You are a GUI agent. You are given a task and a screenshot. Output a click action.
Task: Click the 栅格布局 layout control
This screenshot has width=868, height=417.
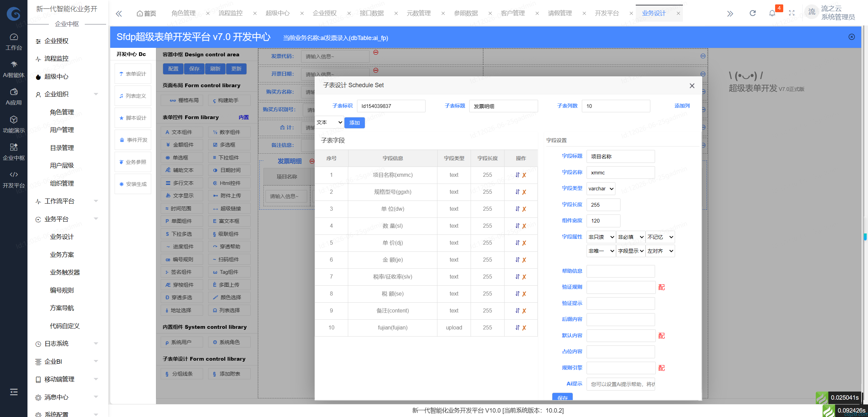tap(182, 100)
